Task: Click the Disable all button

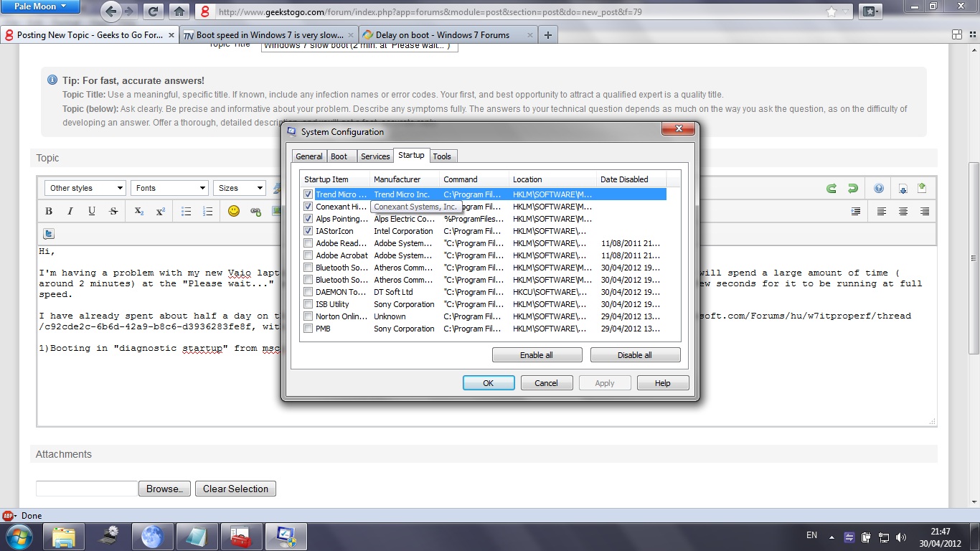Action: coord(635,355)
